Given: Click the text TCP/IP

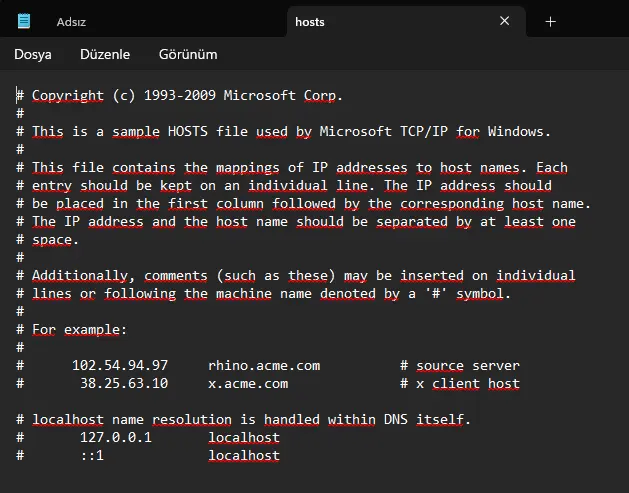Looking at the screenshot, I should click(x=424, y=132).
